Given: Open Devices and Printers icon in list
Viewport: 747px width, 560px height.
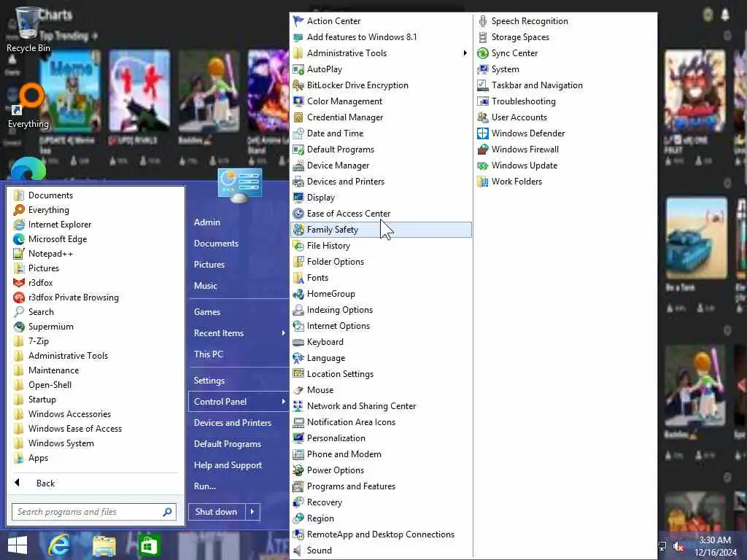Looking at the screenshot, I should click(x=298, y=182).
